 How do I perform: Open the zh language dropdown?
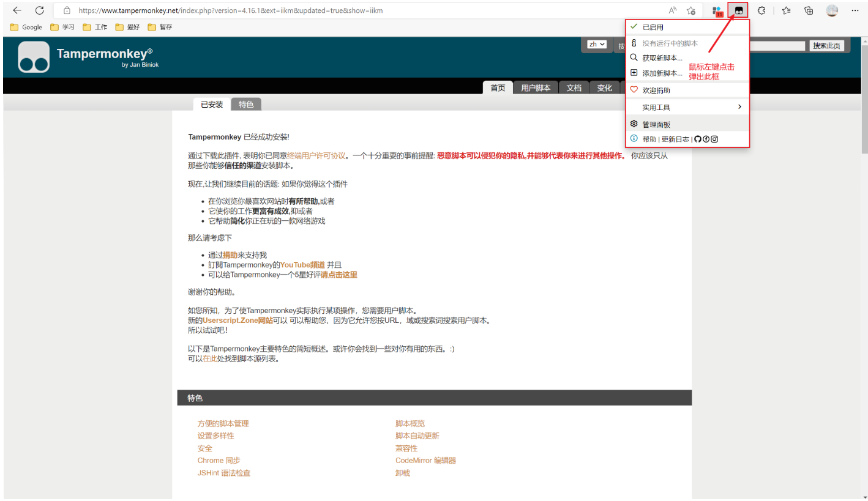tap(597, 44)
